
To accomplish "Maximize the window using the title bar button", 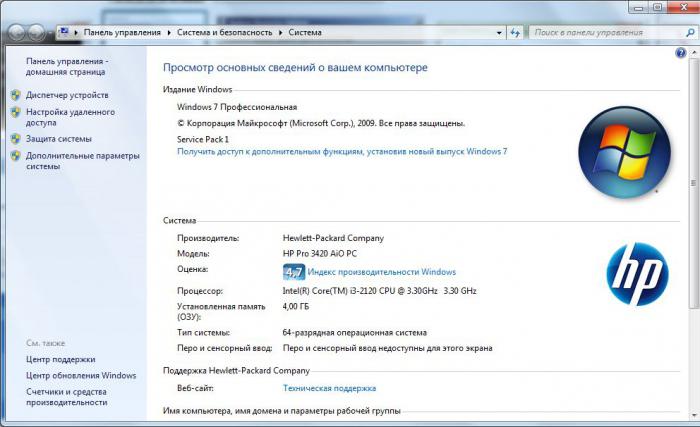I will click(x=658, y=7).
